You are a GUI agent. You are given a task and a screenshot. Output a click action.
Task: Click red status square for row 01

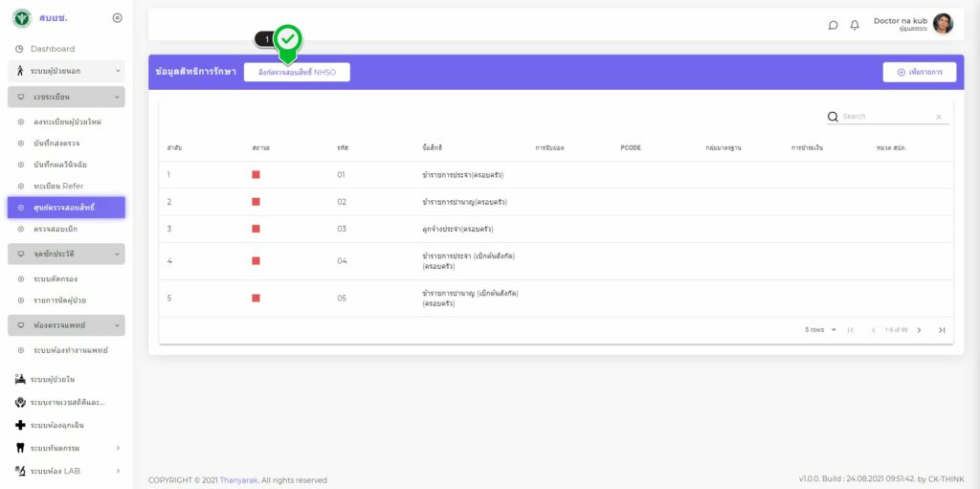[256, 175]
